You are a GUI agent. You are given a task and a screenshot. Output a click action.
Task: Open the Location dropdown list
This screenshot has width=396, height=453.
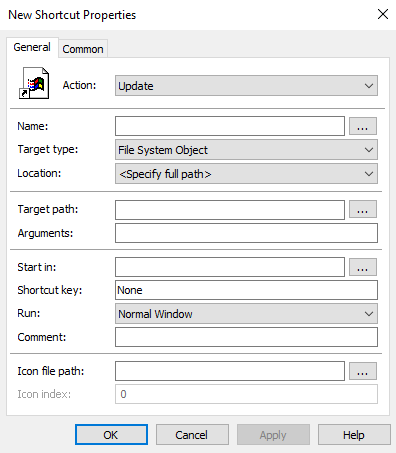[x=246, y=174]
